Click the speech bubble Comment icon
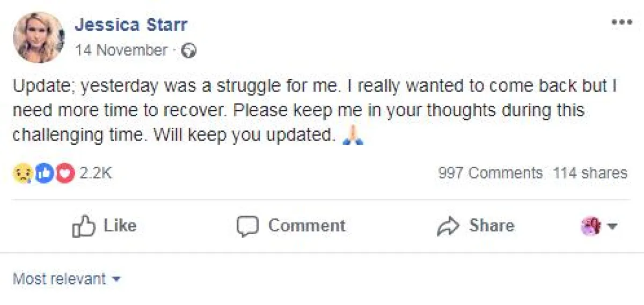 click(247, 226)
